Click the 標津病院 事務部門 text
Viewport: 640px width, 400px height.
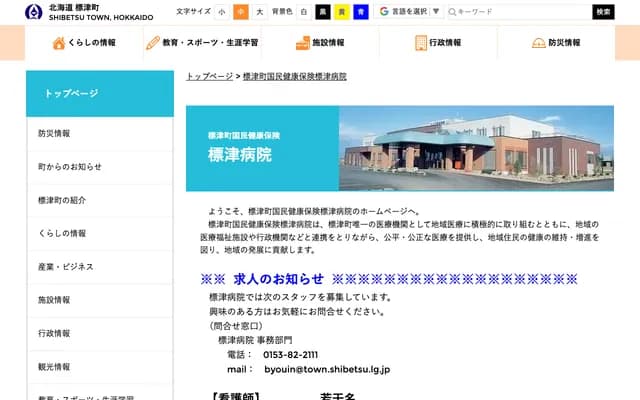tap(255, 340)
